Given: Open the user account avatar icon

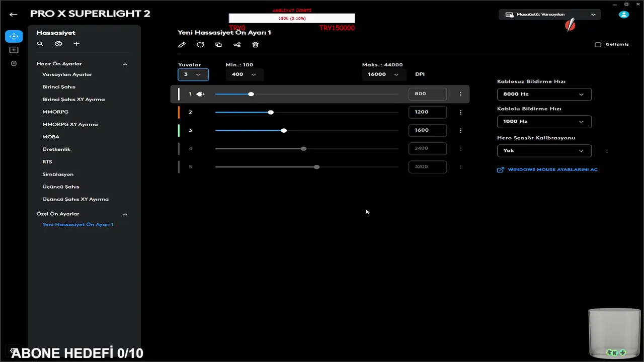Looking at the screenshot, I should click(x=624, y=15).
